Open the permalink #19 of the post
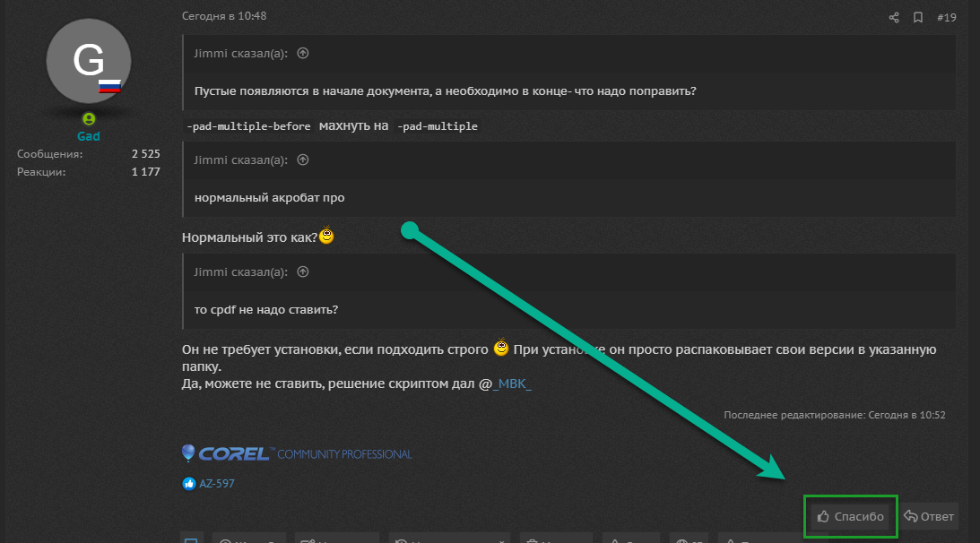Image resolution: width=980 pixels, height=543 pixels. [946, 18]
